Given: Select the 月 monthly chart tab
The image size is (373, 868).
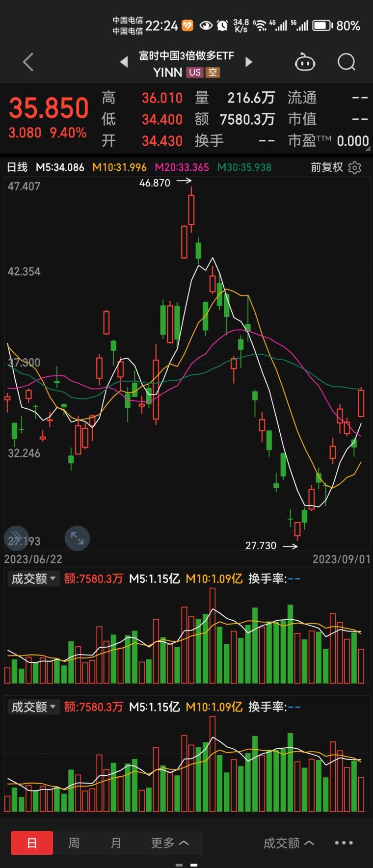Looking at the screenshot, I should pos(116,843).
